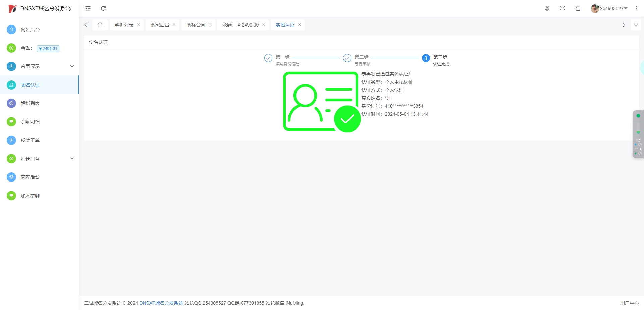Click the 反馈工单 sidebar icon
Screen dimensions: 644x310
click(x=11, y=140)
